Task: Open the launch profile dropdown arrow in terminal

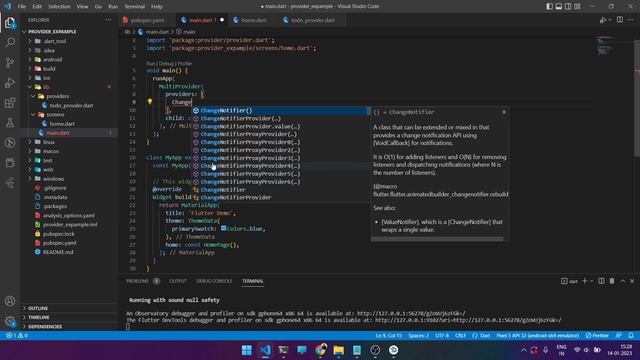Action: 591,281
